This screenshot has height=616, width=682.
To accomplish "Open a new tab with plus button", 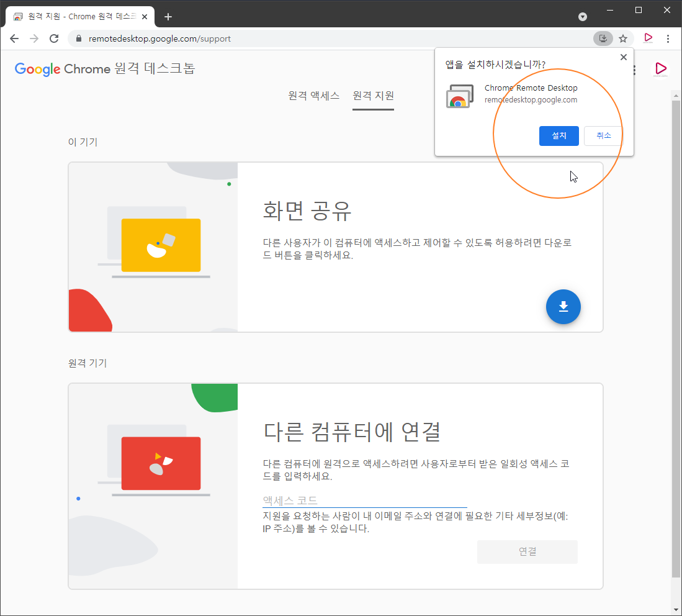I will 168,17.
